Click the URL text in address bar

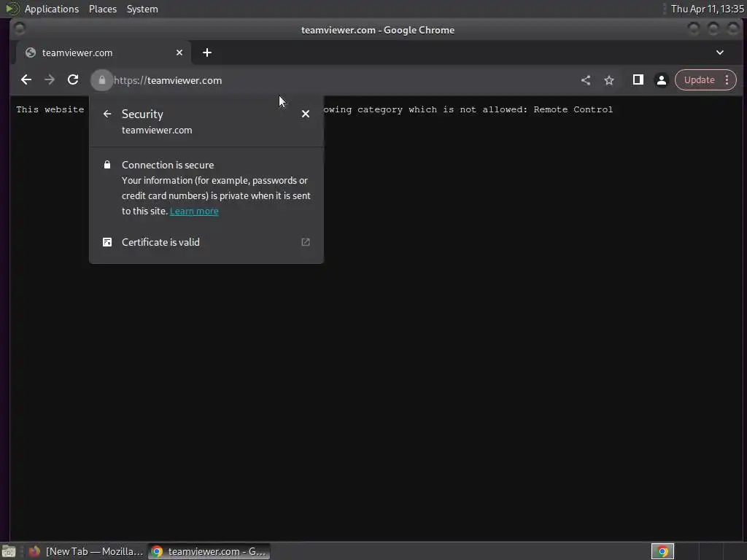(x=168, y=80)
